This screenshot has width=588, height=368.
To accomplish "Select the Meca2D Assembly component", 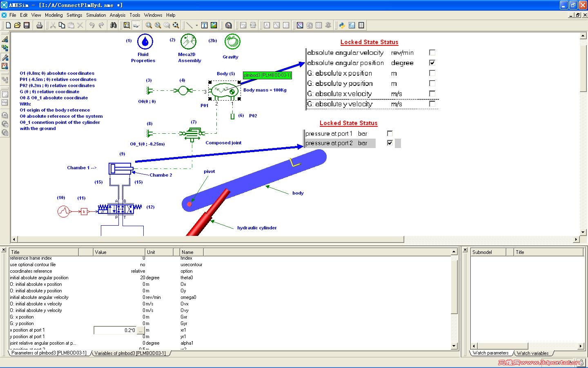I will [x=188, y=42].
